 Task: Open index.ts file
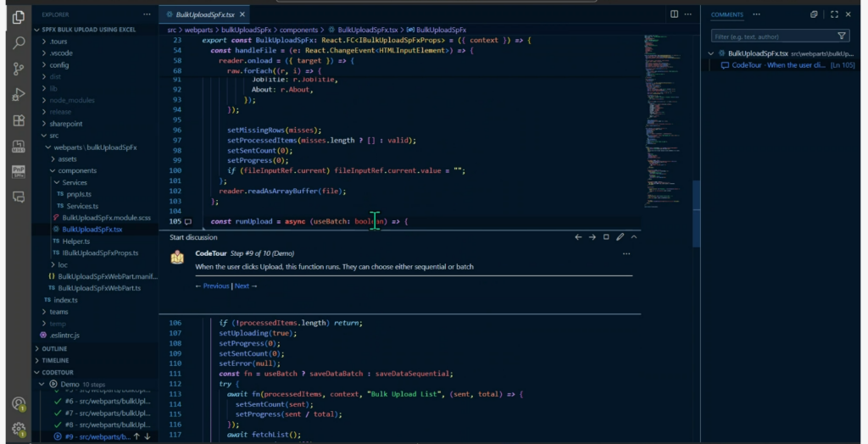pos(65,300)
